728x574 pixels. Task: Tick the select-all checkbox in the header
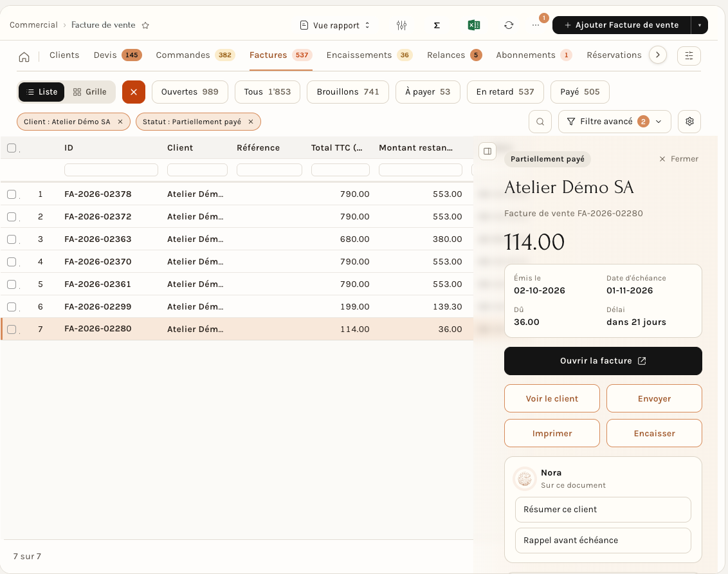(12, 148)
